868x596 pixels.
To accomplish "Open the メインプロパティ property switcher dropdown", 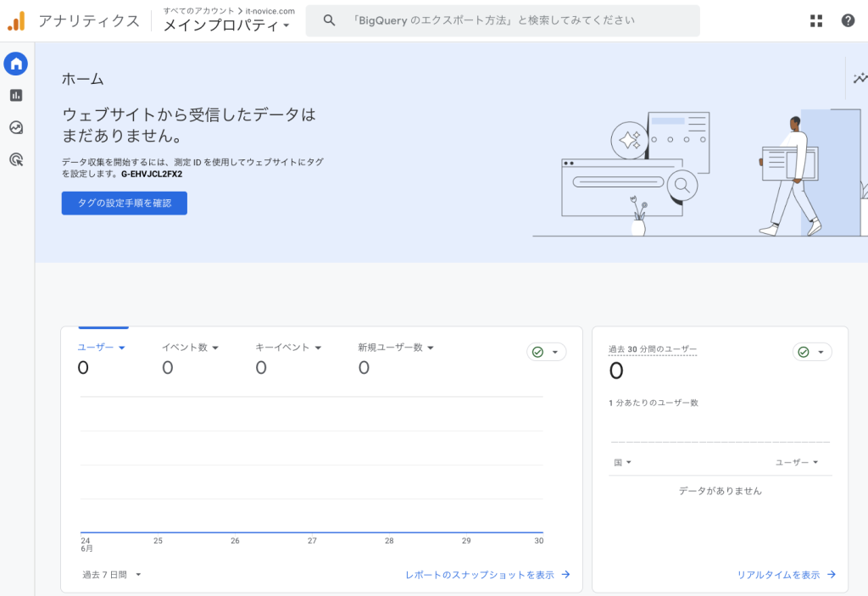I will coord(224,23).
